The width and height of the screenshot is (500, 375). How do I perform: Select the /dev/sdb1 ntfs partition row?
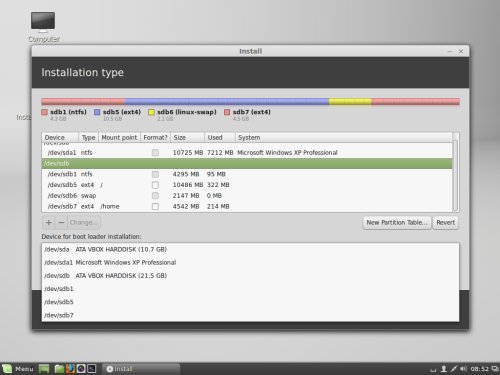[x=247, y=174]
